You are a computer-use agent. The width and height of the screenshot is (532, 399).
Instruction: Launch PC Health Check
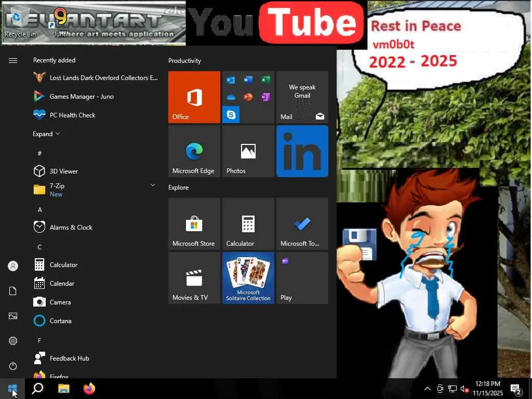pos(96,115)
